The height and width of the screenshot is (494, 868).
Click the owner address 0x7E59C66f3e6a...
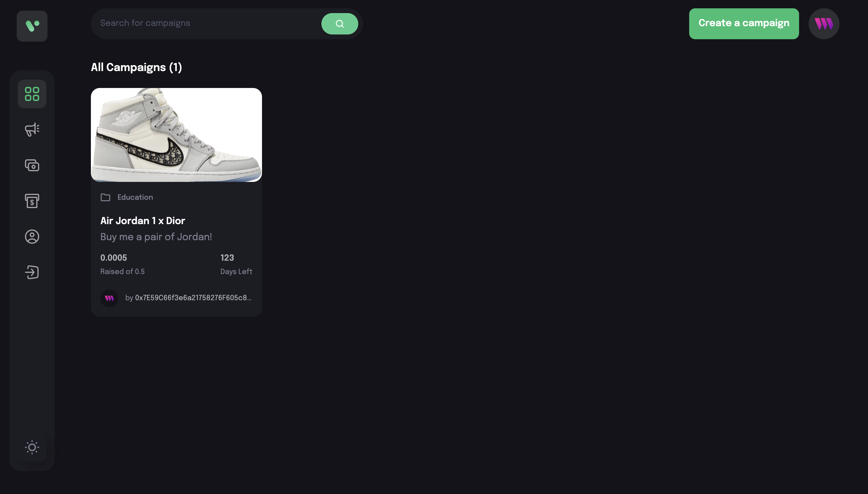point(193,298)
